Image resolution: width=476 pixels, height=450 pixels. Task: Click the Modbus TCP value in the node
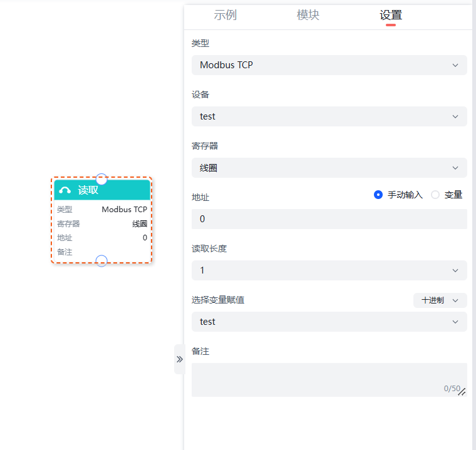124,210
